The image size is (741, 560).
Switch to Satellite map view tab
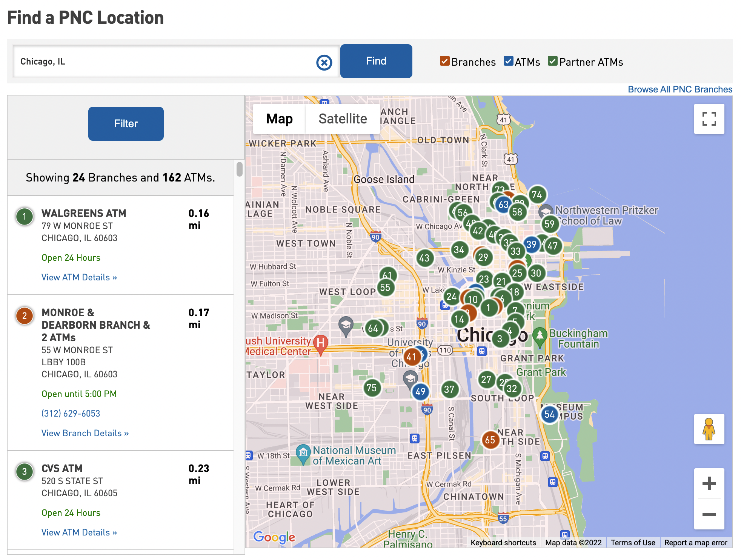pyautogui.click(x=342, y=118)
